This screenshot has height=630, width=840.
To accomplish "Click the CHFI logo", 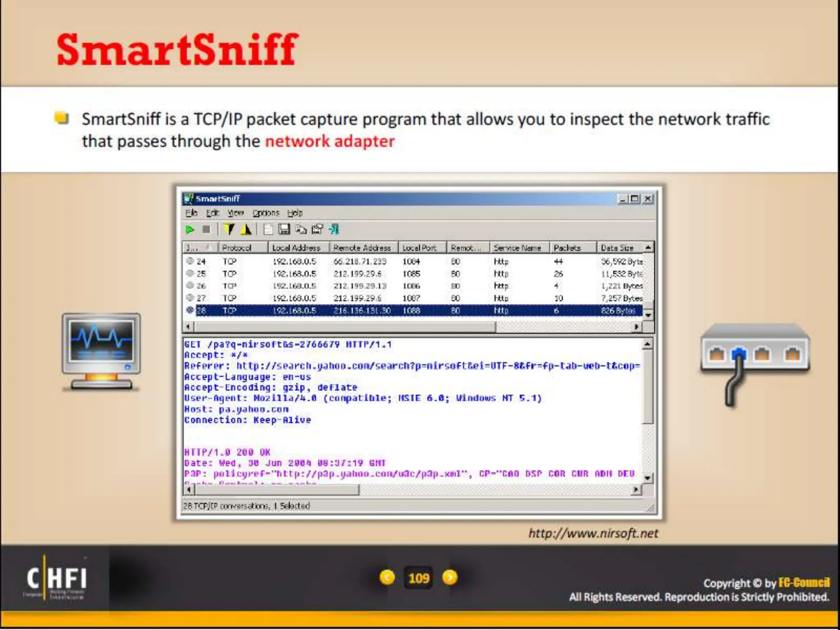I will 56,577.
